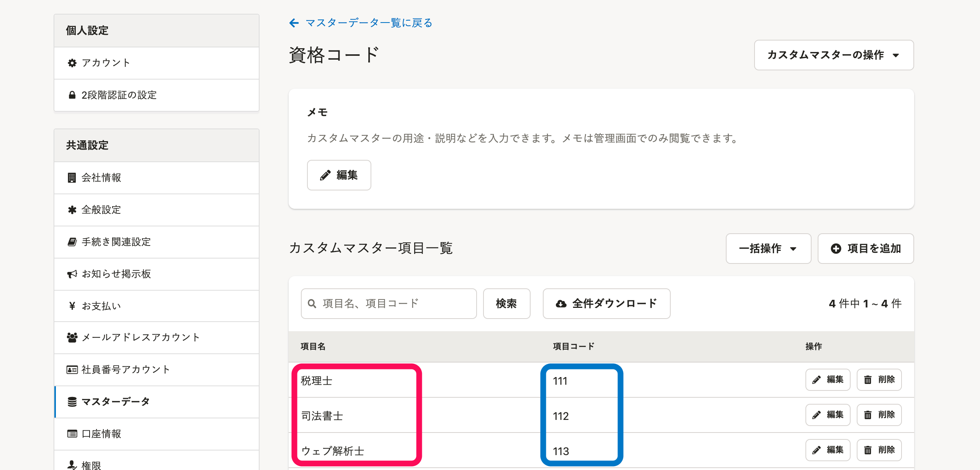Select マスターデータ in the sidebar
Screen dimensions: 980x470
pyautogui.click(x=157, y=402)
